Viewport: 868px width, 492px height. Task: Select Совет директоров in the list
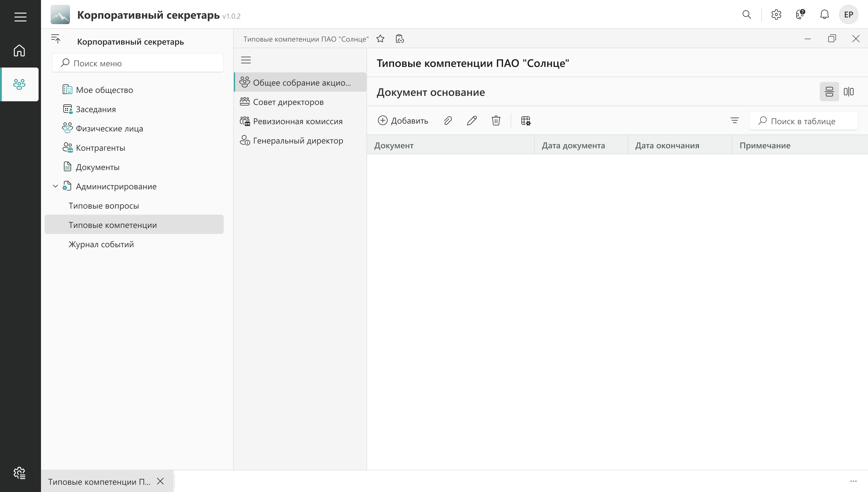[288, 102]
